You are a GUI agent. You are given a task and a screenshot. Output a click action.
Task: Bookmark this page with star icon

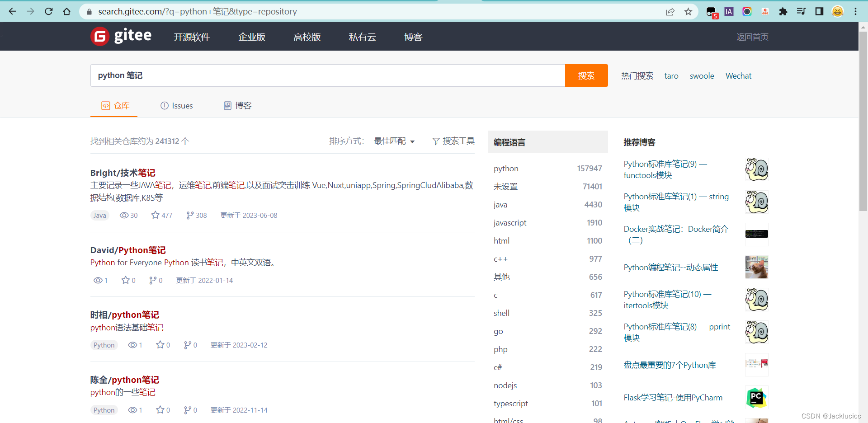coord(688,12)
